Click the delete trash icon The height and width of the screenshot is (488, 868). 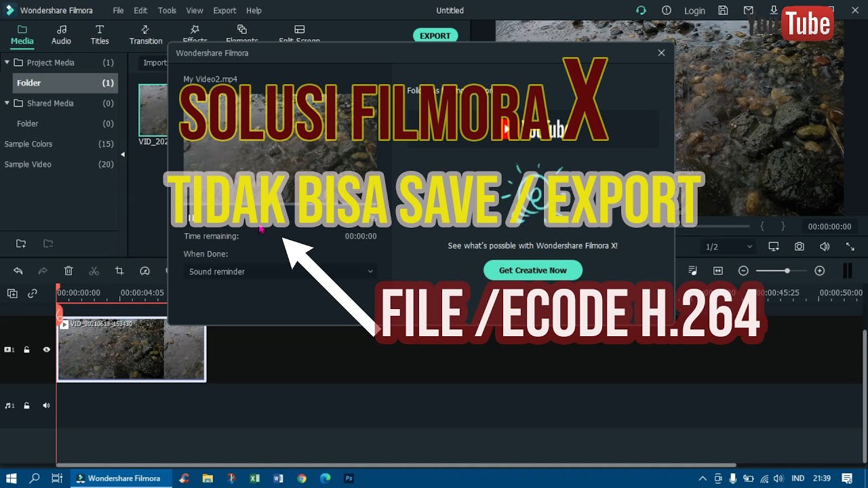[x=68, y=271]
